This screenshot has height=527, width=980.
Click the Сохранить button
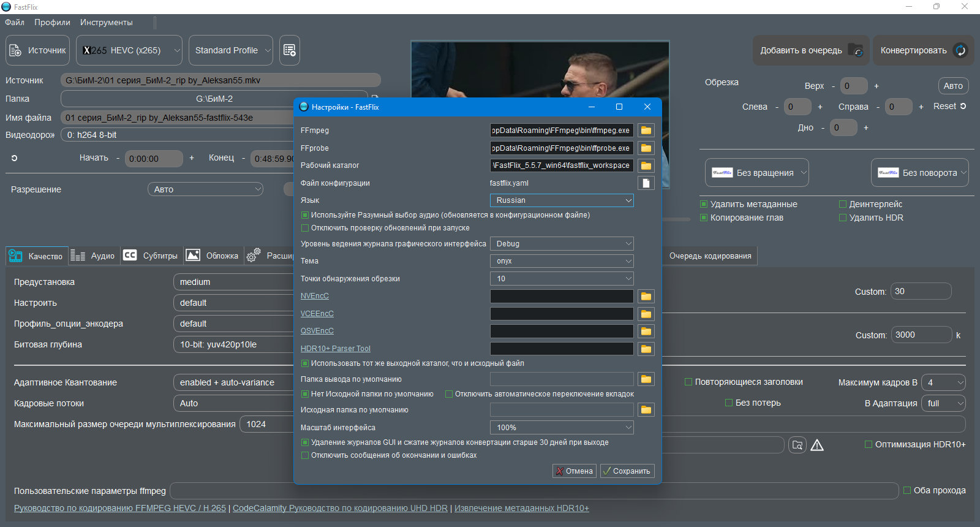click(x=627, y=471)
